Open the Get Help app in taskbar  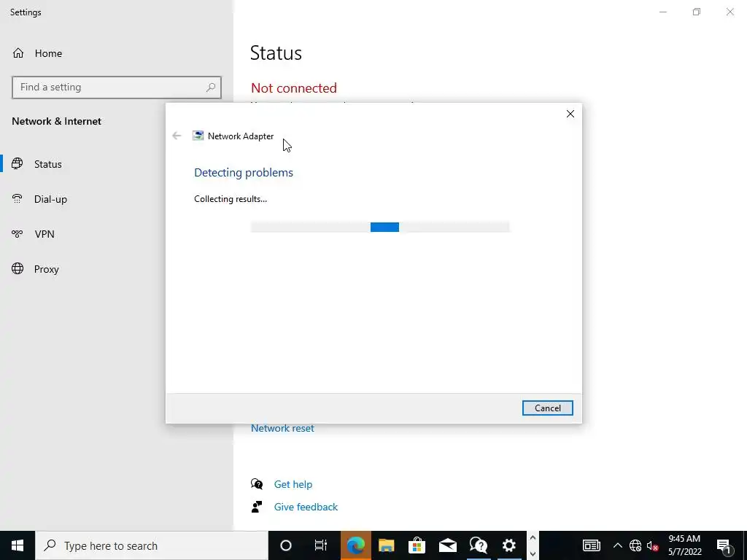479,545
